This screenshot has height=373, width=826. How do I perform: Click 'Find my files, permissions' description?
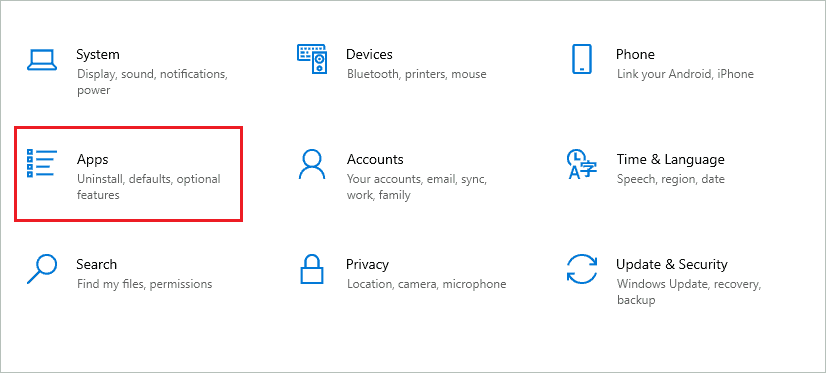[x=144, y=284]
